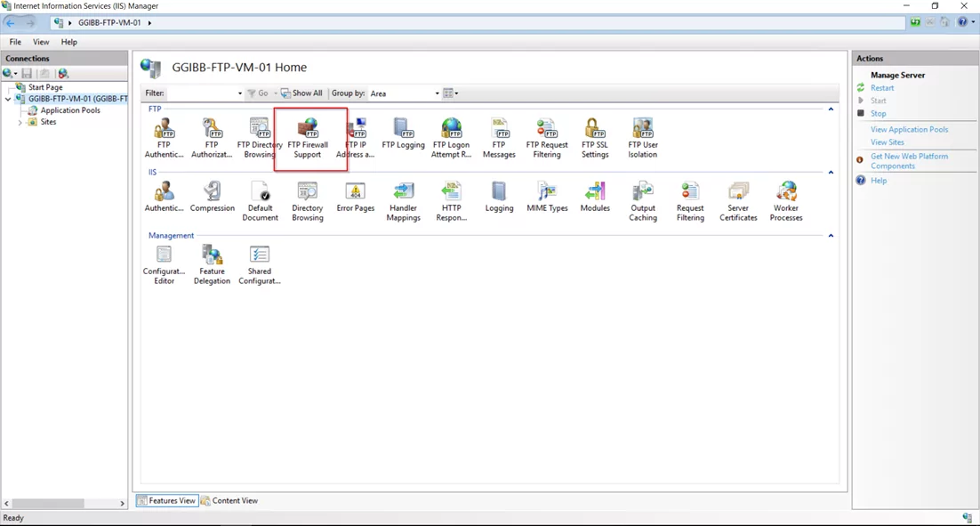Expand the Sites tree node
The height and width of the screenshot is (526, 980).
click(20, 123)
